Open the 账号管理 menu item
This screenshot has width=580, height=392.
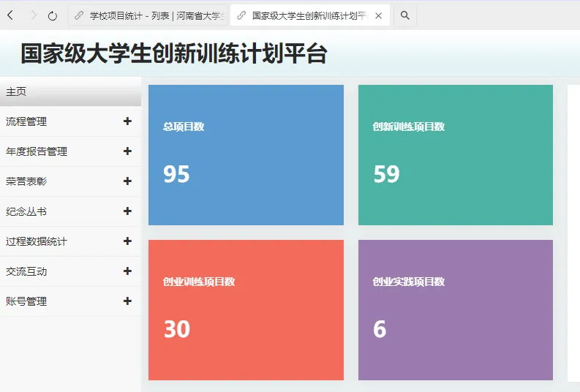pos(70,301)
